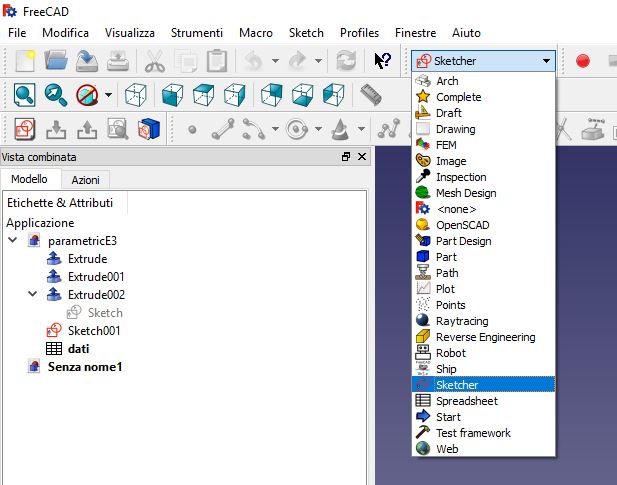Open the Modifica menu
Viewport: 617px width, 485px height.
(x=65, y=33)
